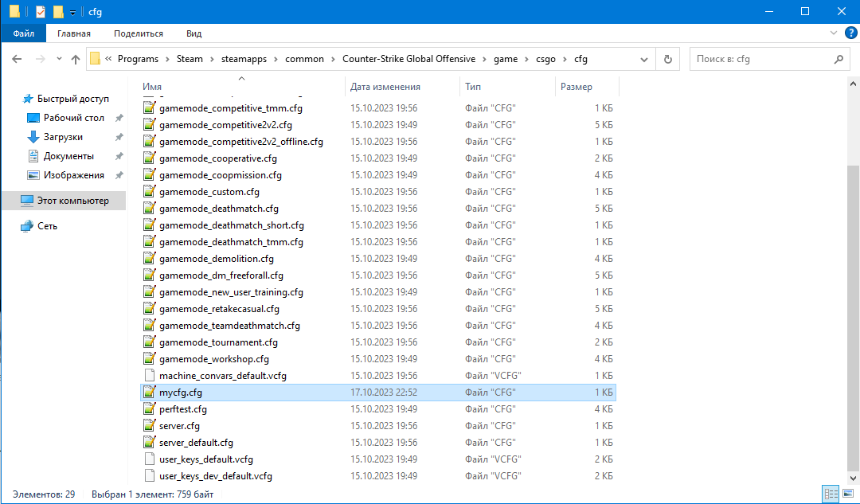Click scrollbar up arrow
Screen dimensions: 860x504
click(853, 84)
